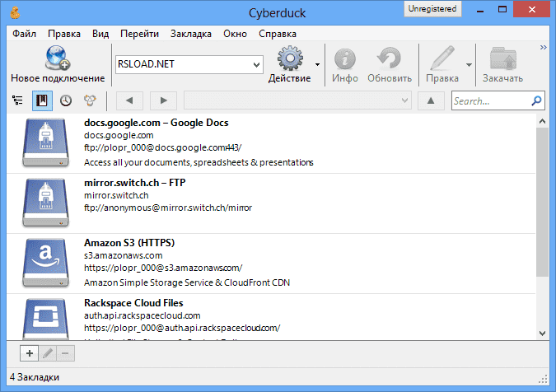Click the Upload toolbar icon
This screenshot has width=556, height=392.
(502, 58)
